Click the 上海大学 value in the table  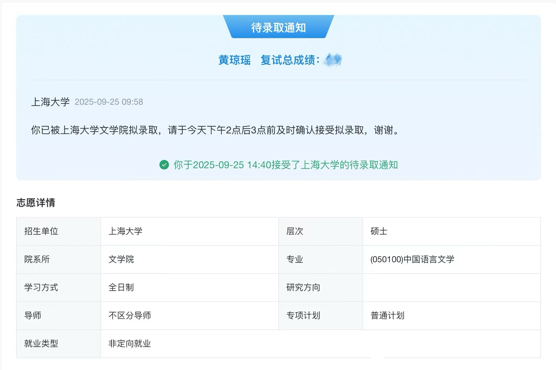[190, 231]
